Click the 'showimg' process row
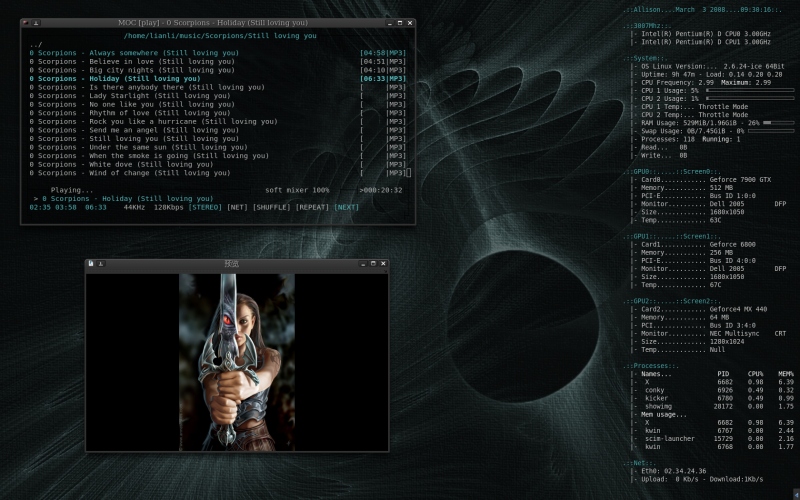The height and width of the screenshot is (500, 800). click(719, 407)
